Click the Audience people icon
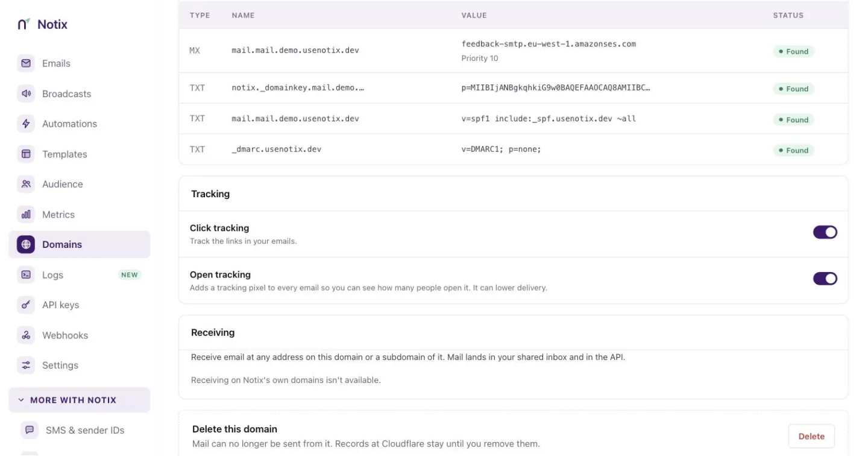 click(x=26, y=184)
